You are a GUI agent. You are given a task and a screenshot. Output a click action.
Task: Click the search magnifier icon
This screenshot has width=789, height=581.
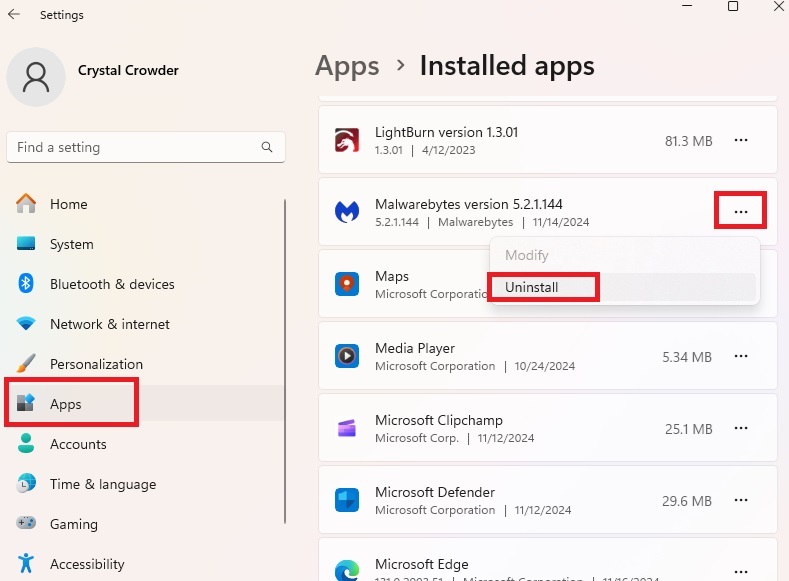[267, 147]
